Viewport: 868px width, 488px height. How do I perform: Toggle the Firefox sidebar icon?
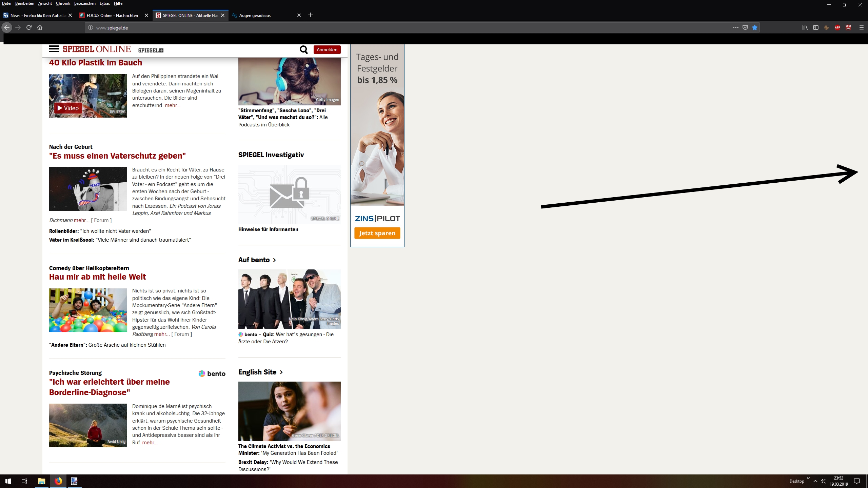[816, 28]
